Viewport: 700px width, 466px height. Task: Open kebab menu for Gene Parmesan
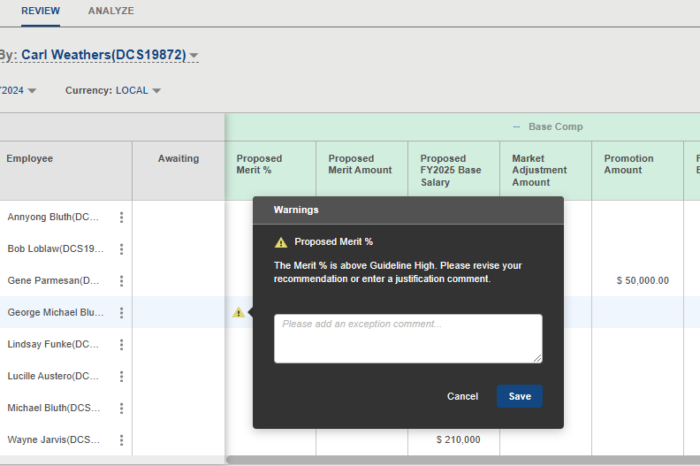(122, 281)
